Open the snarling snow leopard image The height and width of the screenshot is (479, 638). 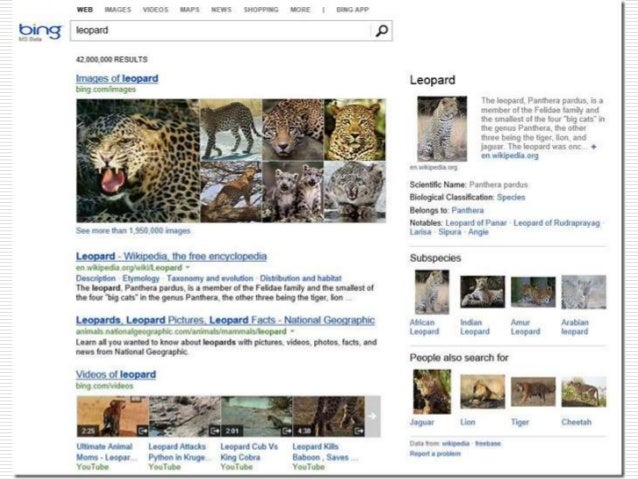tap(355, 192)
